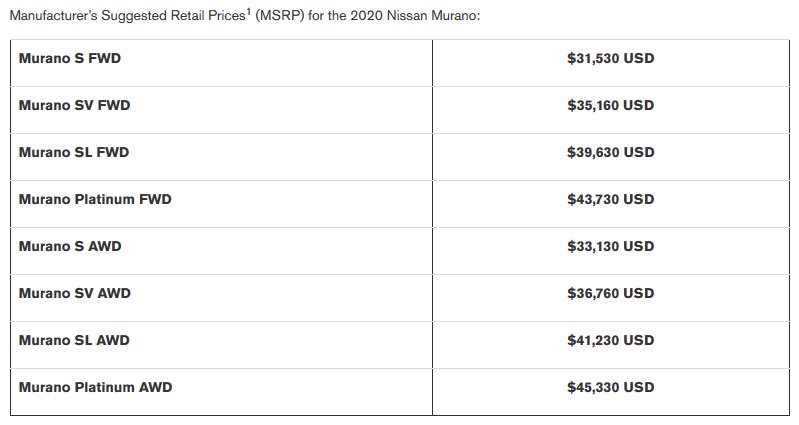
Task: Click the Murano Platinum AWD trim name
Action: coord(96,387)
